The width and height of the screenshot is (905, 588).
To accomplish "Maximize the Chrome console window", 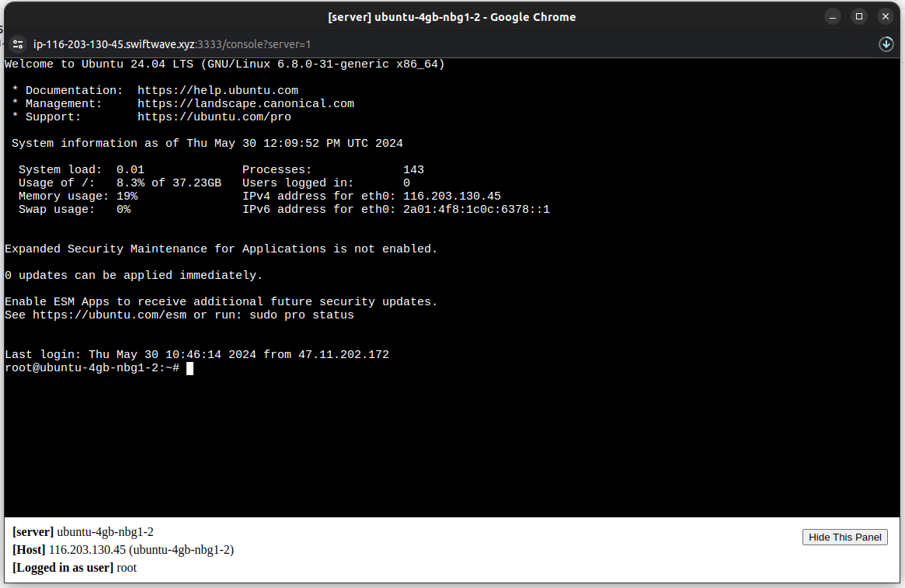I will point(859,17).
